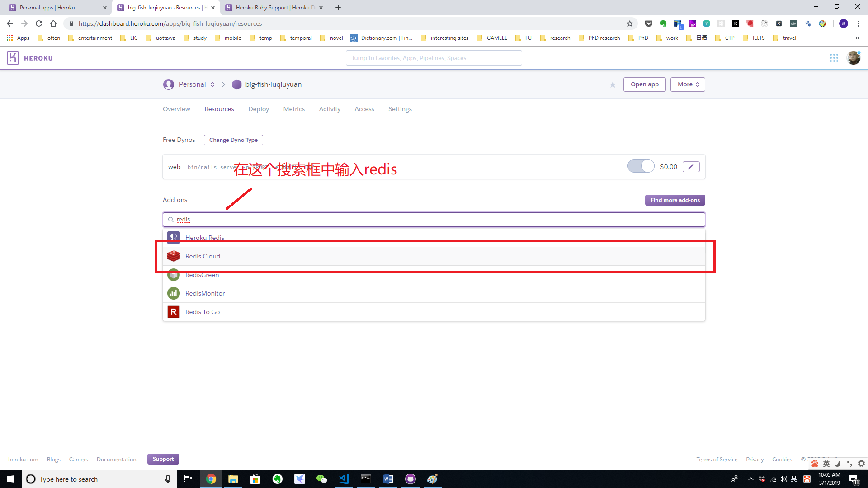
Task: Go to the Settings tab
Action: [400, 109]
